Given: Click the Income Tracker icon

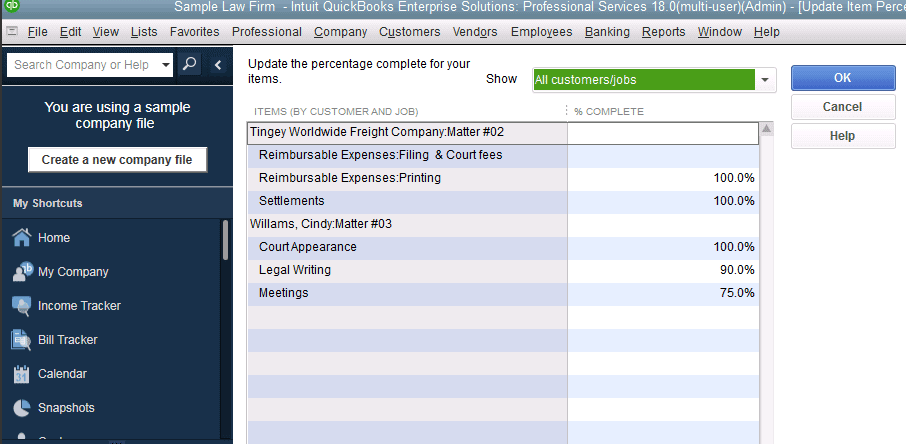Looking at the screenshot, I should point(21,306).
